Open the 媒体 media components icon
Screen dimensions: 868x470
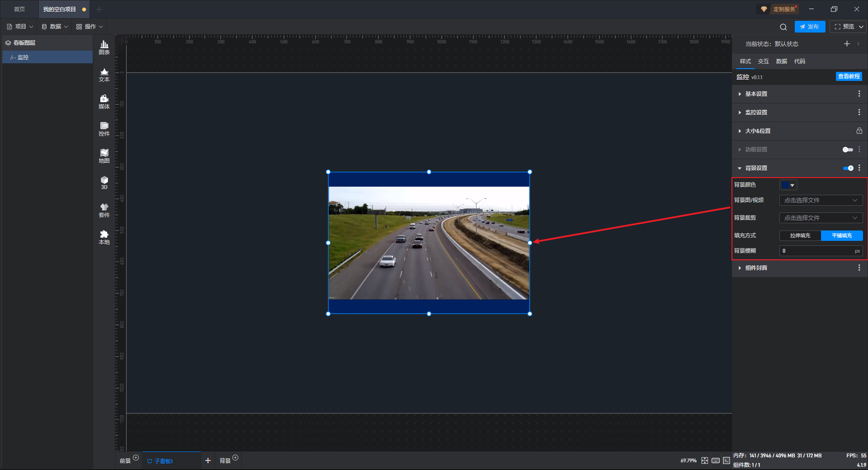[104, 102]
